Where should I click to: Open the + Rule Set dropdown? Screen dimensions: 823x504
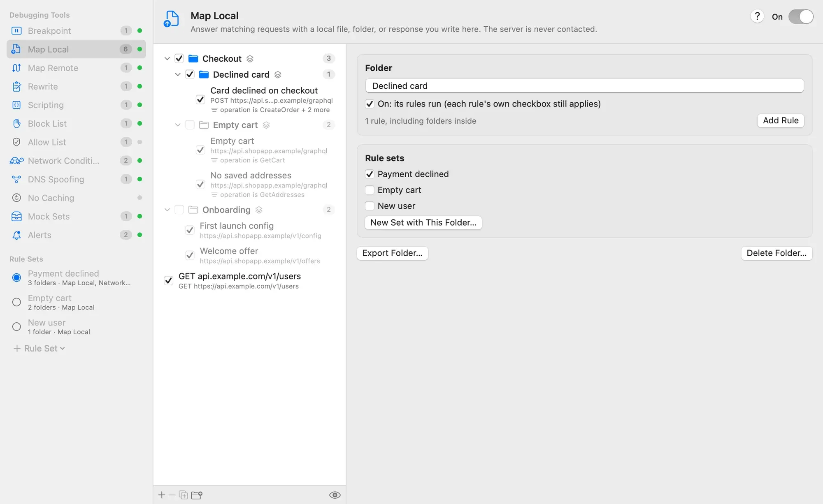39,348
